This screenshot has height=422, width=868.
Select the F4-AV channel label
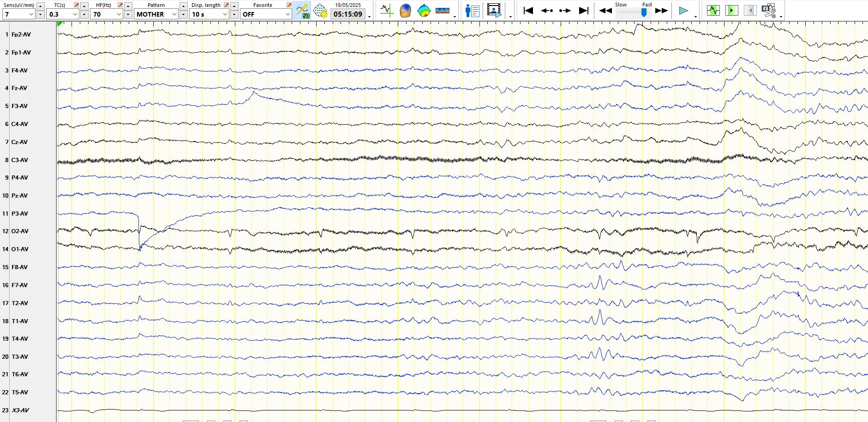click(19, 71)
